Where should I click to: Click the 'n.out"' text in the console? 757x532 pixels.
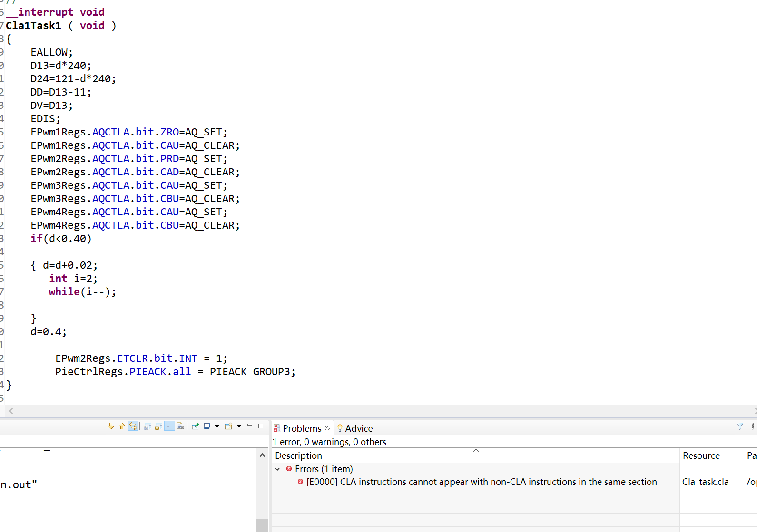click(19, 485)
